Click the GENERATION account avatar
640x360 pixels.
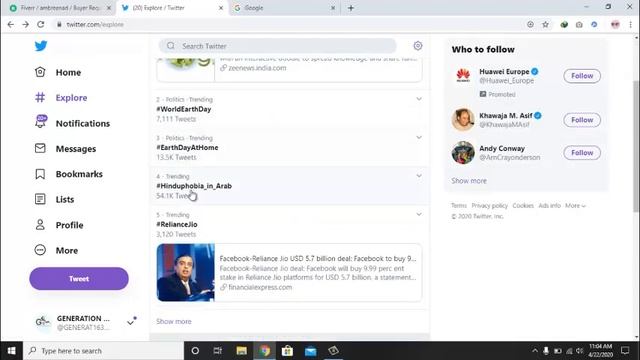[42, 322]
